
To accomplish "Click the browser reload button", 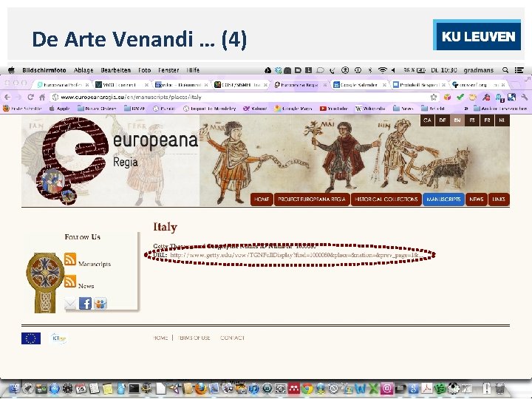I will pos(30,98).
